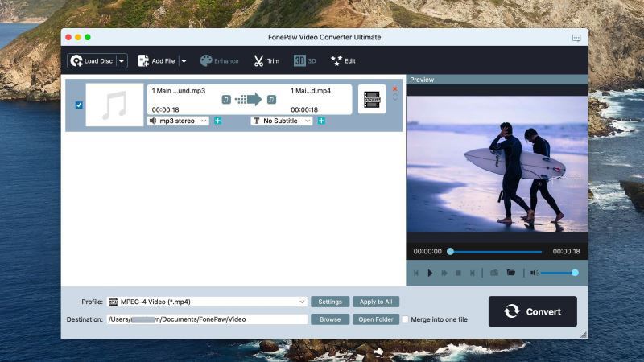Screen dimensions: 644x362
Task: Open the snapshot folder icon
Action: (x=511, y=272)
